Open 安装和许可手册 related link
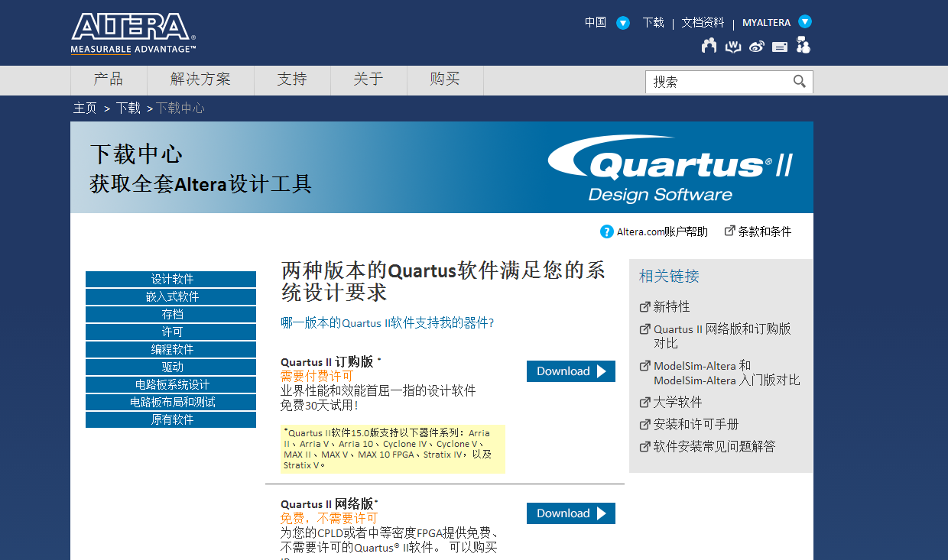948x560 pixels. click(x=696, y=424)
